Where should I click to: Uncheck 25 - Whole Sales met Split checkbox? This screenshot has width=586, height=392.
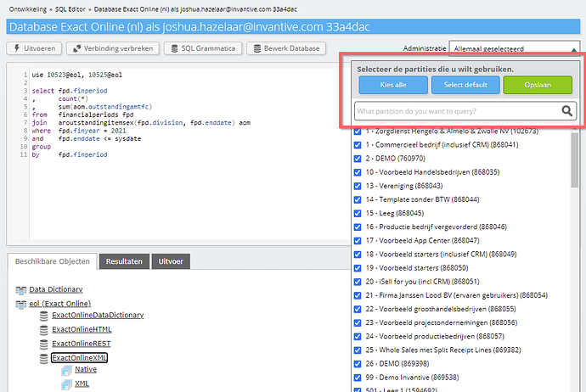[358, 350]
